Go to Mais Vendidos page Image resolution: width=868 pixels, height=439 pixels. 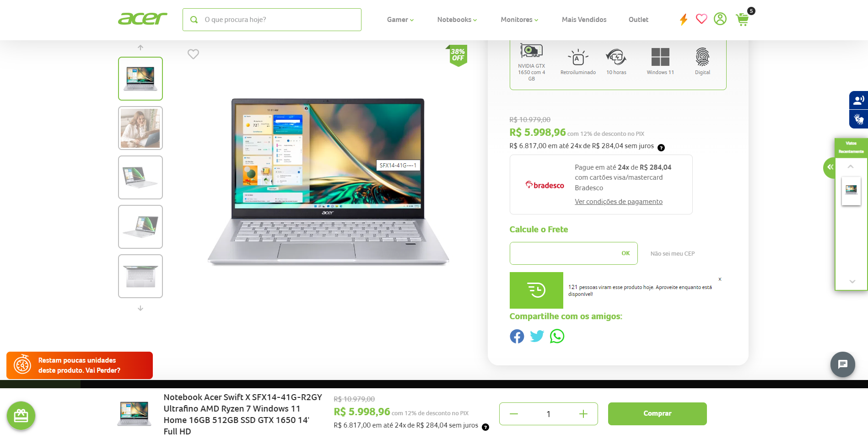point(584,20)
